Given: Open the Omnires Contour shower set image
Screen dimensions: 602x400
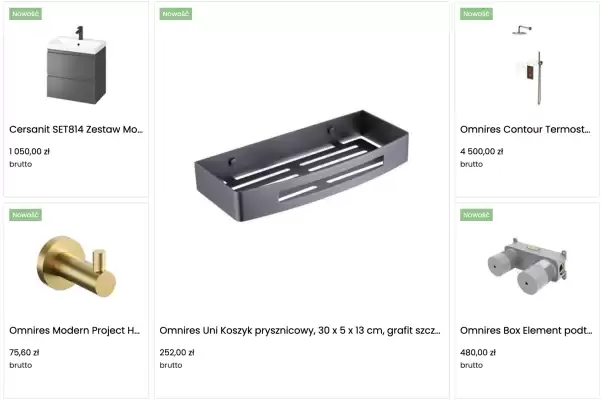Looking at the screenshot, I should pos(525,65).
